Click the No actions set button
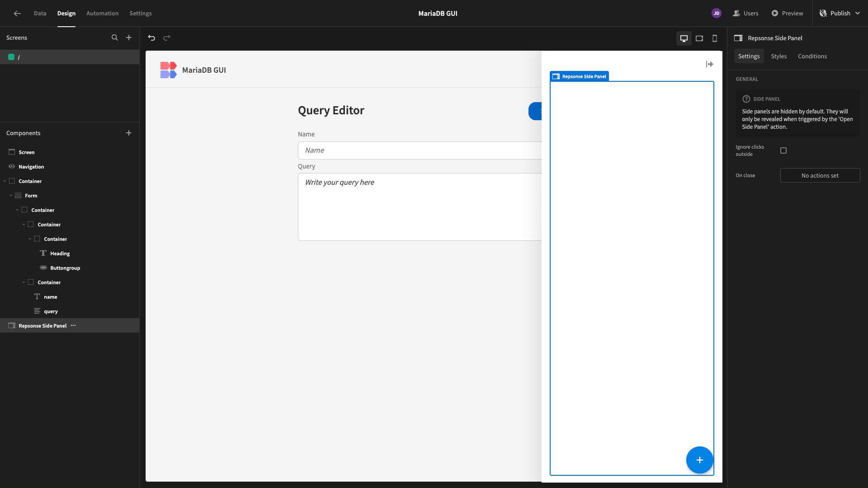 [x=820, y=175]
